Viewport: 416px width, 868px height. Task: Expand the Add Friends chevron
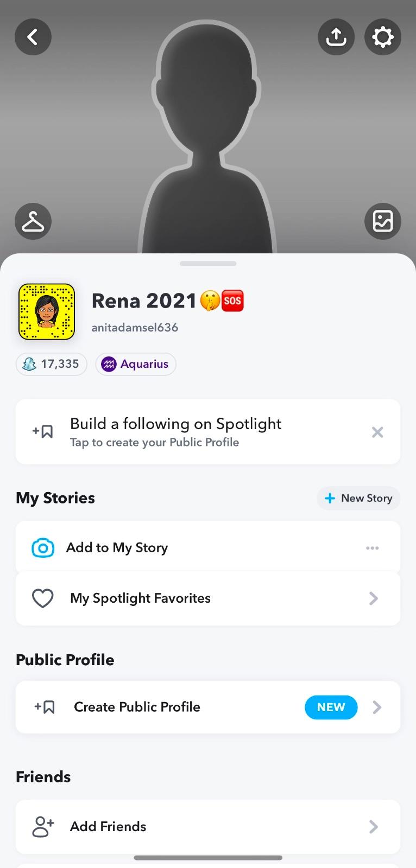click(374, 826)
